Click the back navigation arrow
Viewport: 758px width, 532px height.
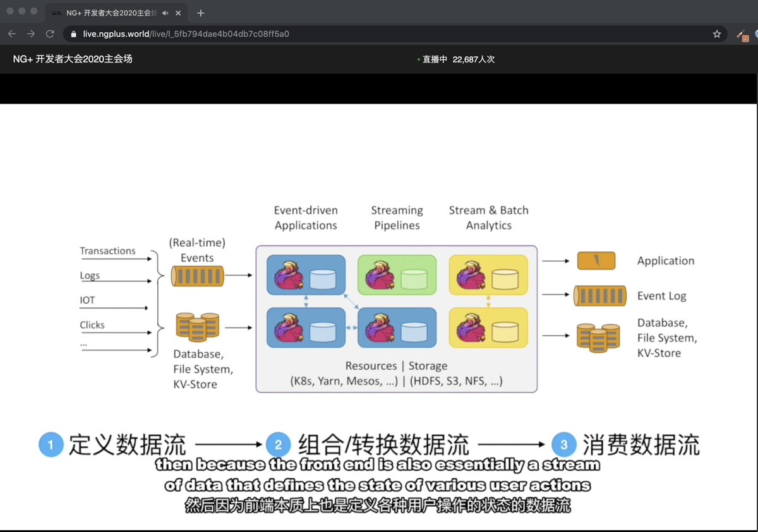pos(12,34)
